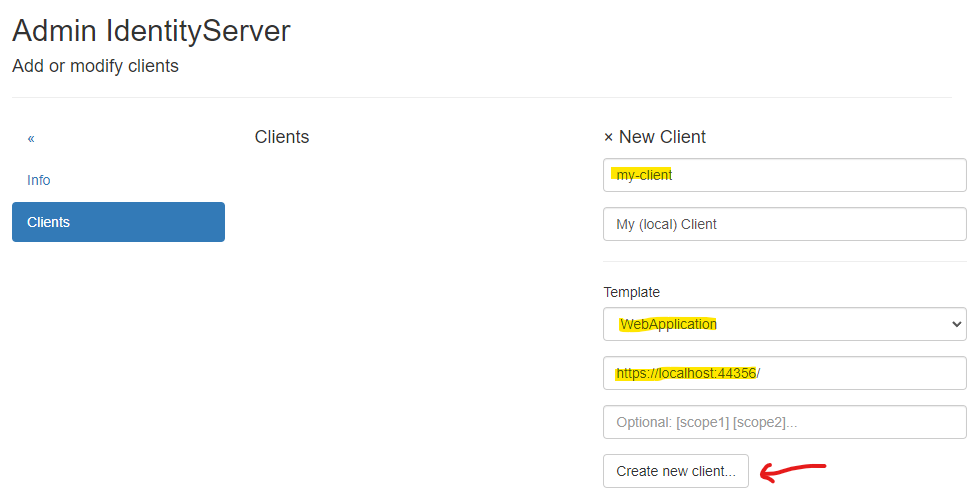
Task: Click the My (local) Client name field
Action: pos(785,224)
